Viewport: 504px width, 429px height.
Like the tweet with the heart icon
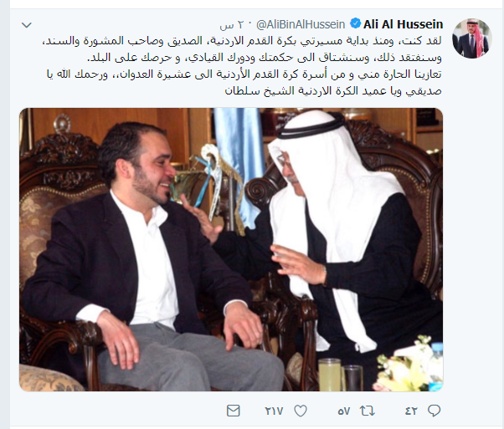coord(301,411)
